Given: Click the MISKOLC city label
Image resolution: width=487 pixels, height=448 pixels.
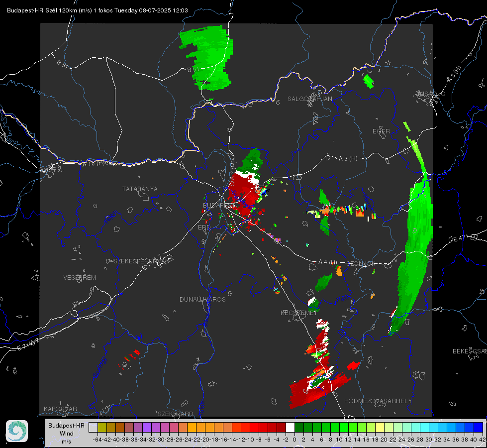Looking at the screenshot, I should click(432, 94).
